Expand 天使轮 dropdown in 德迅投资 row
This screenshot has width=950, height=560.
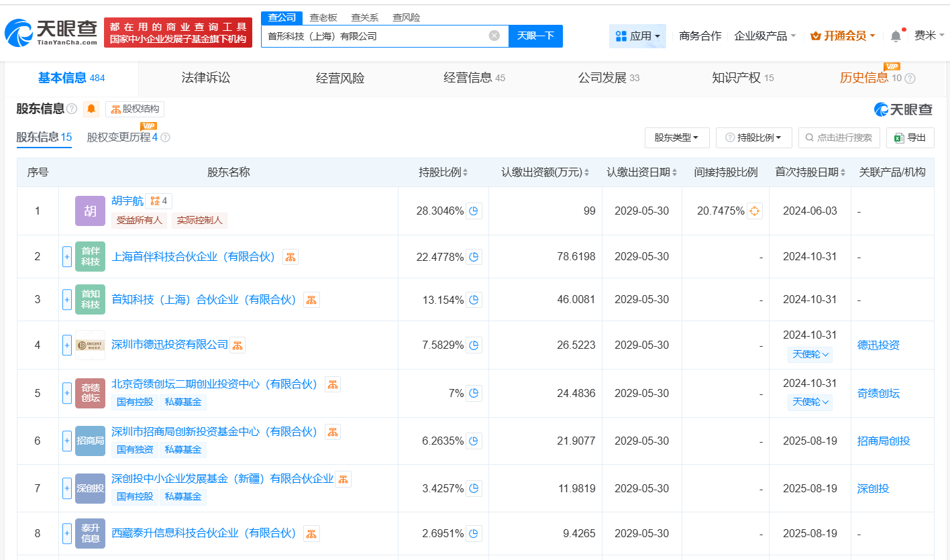pyautogui.click(x=810, y=354)
